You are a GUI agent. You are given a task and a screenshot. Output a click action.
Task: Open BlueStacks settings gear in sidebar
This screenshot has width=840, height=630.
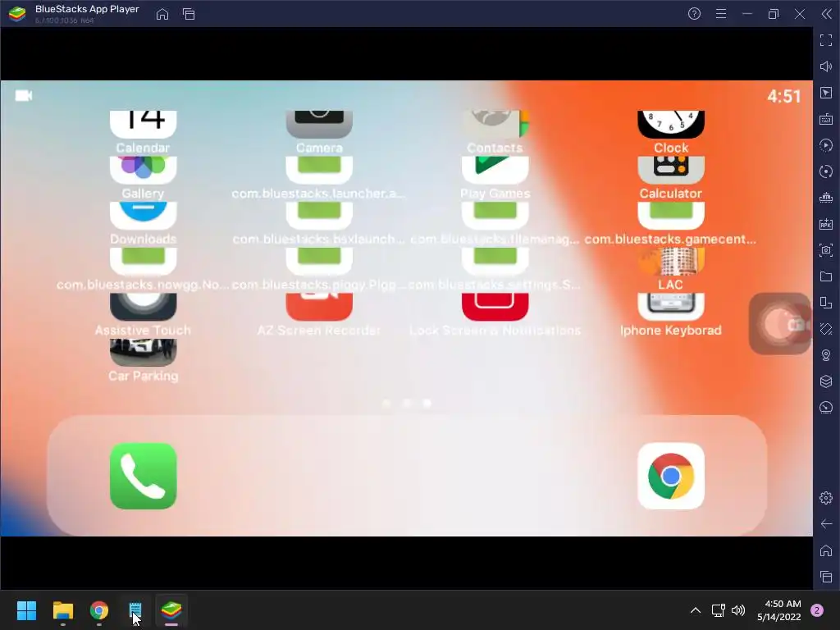click(826, 498)
